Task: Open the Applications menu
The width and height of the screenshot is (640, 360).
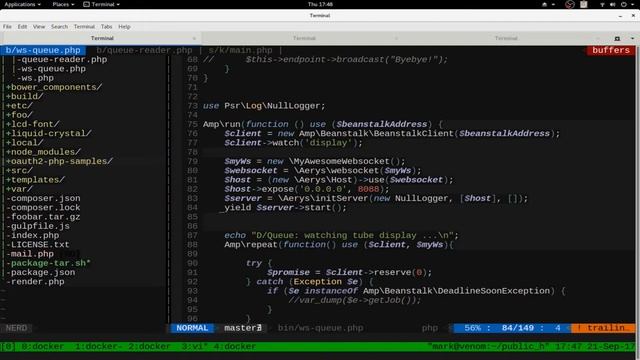Action: point(22,4)
